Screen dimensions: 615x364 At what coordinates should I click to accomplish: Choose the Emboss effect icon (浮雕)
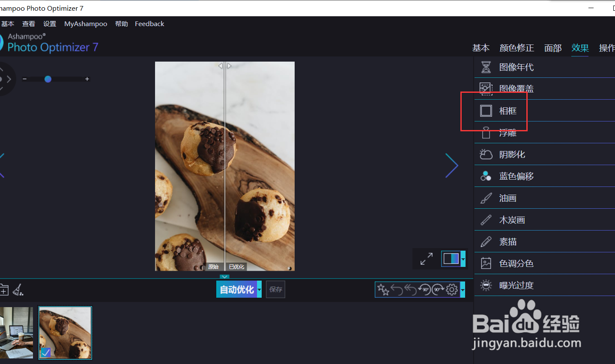[486, 133]
